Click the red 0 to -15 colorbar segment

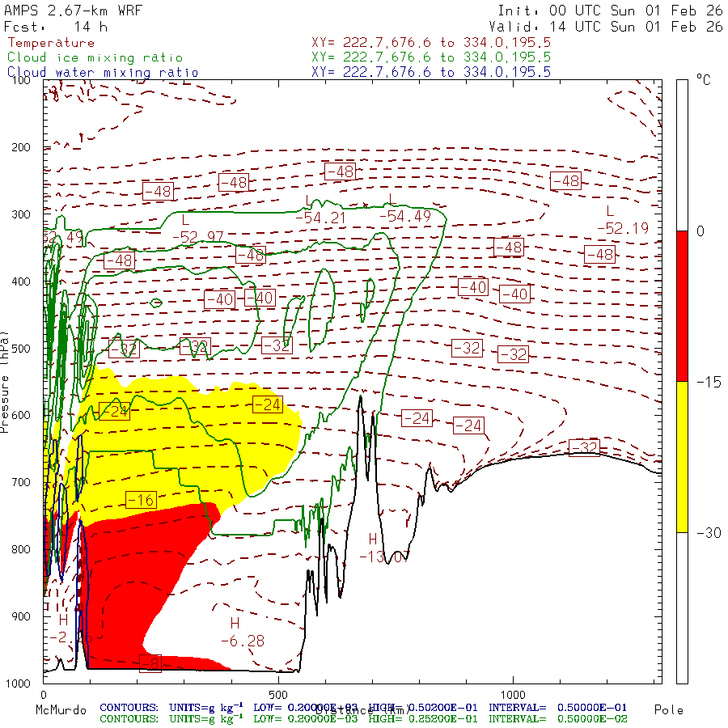[x=682, y=306]
